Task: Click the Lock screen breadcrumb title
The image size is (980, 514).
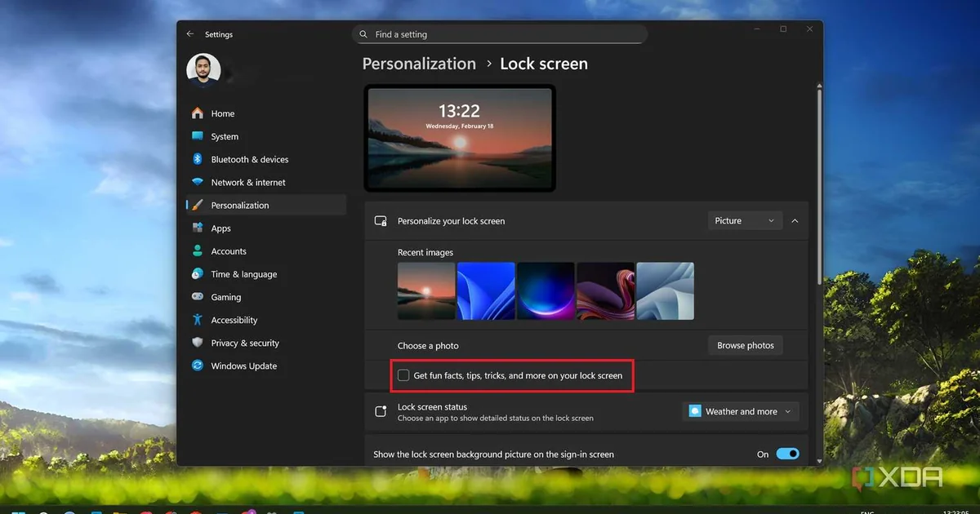Action: pos(544,64)
